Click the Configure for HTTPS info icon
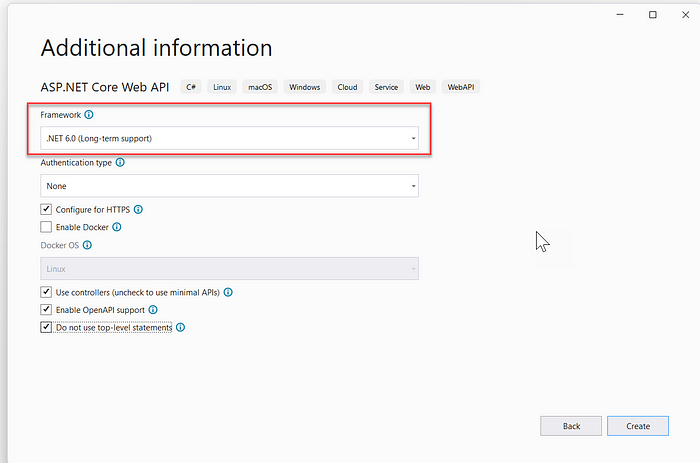This screenshot has width=700, height=463. pos(138,209)
